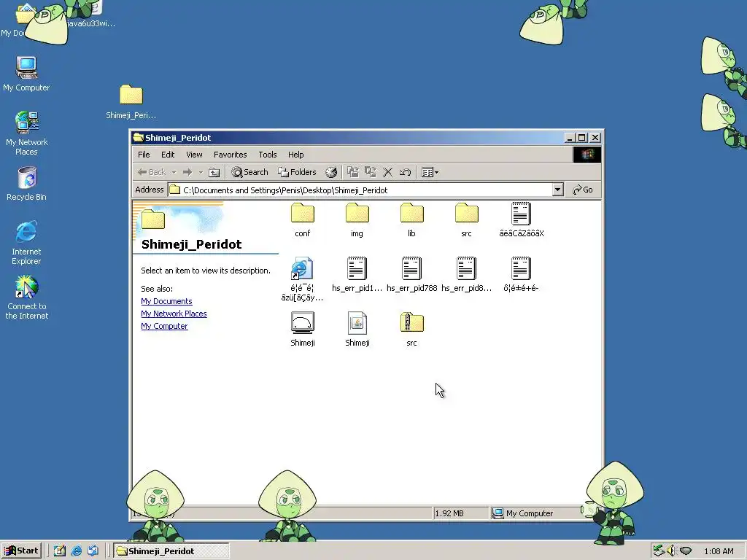Click the network connection tray icon
The image size is (747, 560).
click(659, 551)
